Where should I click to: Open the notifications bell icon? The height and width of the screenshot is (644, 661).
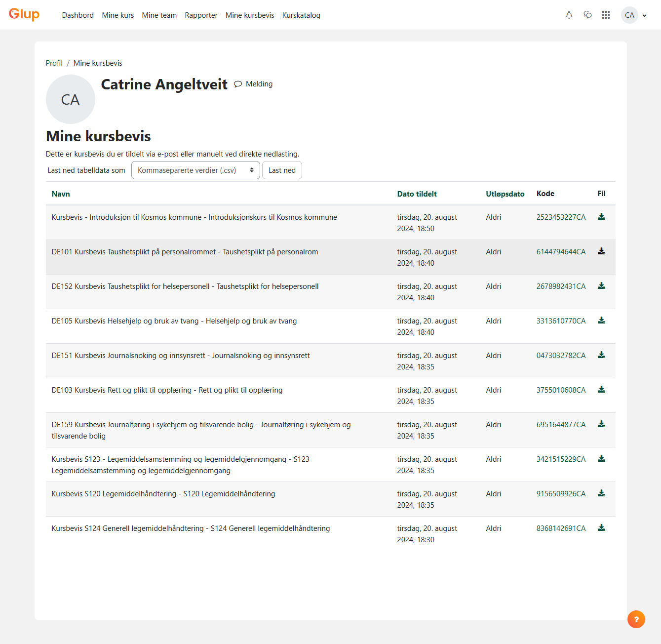(569, 15)
